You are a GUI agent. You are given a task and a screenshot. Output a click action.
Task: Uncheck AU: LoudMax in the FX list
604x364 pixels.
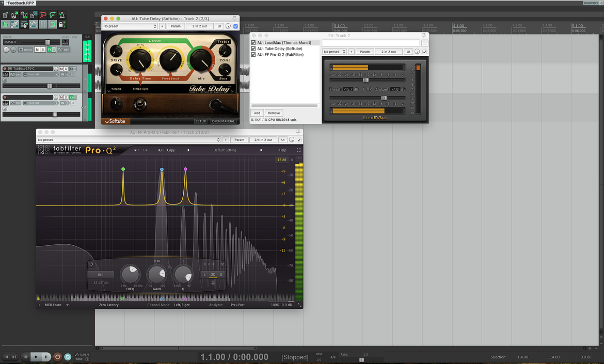coord(253,43)
